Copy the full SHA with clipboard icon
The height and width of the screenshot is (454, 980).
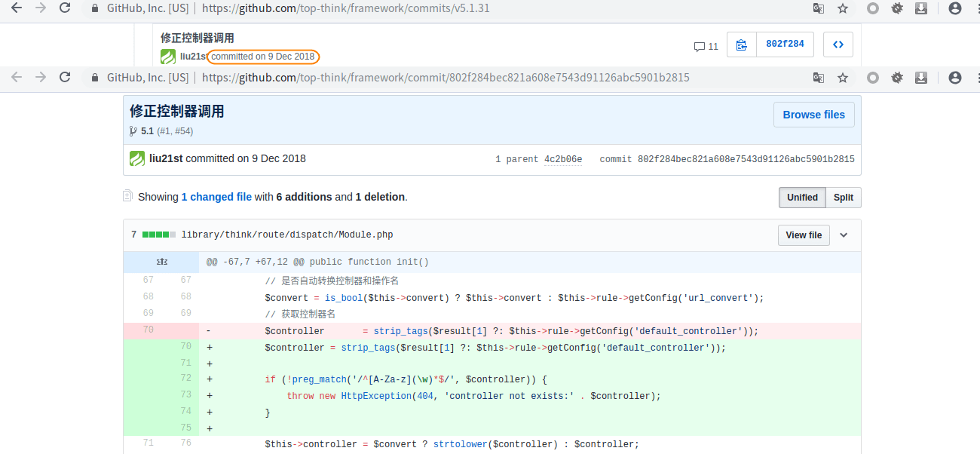click(x=742, y=44)
